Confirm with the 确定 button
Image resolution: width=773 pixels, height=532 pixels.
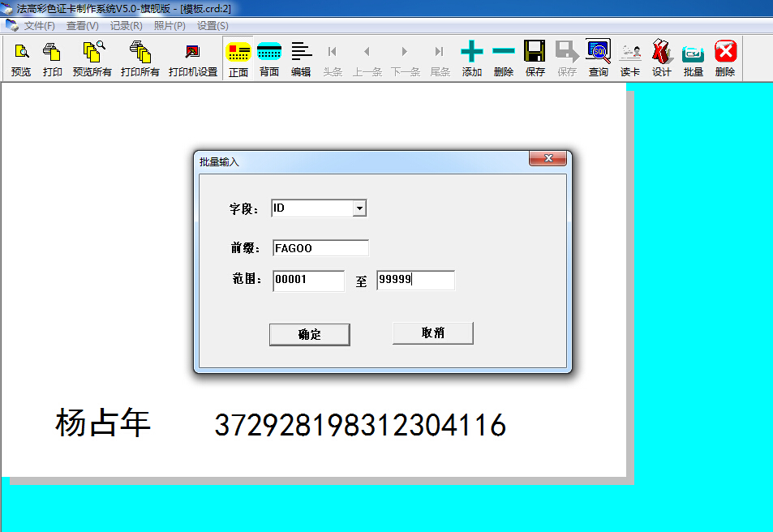[x=310, y=335]
